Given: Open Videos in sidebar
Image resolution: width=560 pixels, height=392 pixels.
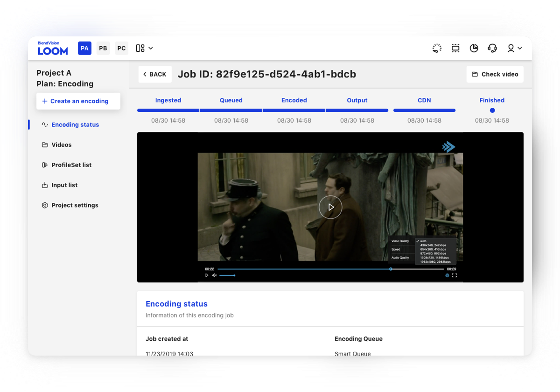Looking at the screenshot, I should 56,145.
